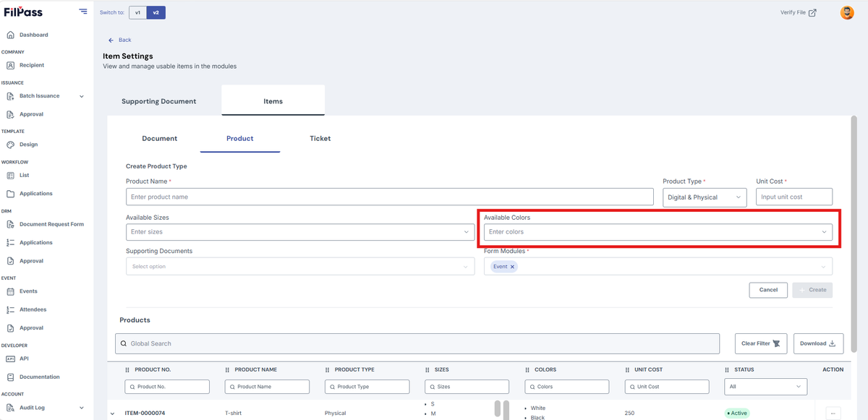Go to Dashboard via the home icon

[x=11, y=35]
